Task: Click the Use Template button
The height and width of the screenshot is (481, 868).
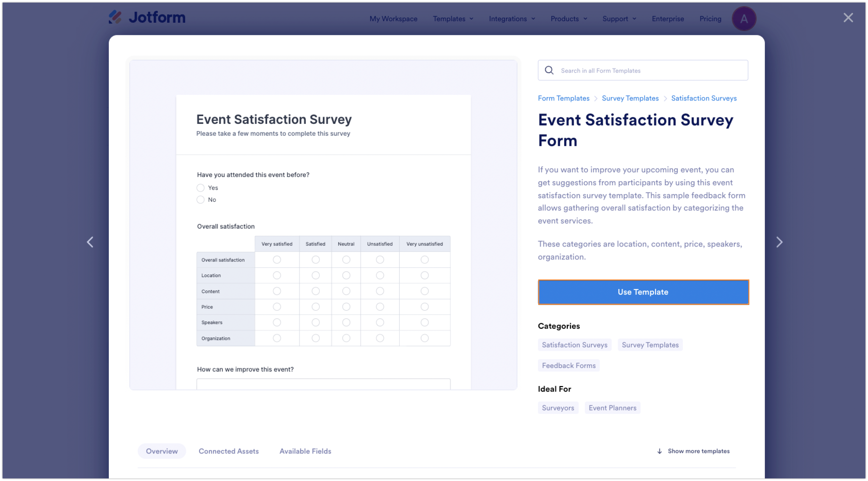Action: click(x=643, y=292)
